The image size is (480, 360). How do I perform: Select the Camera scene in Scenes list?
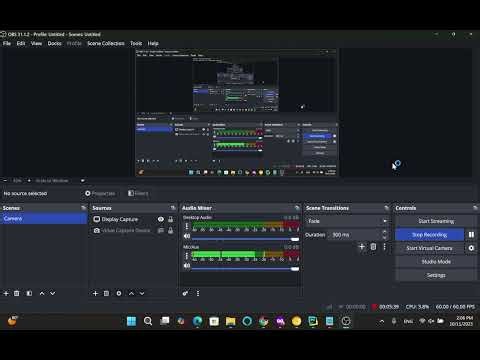tap(44, 219)
